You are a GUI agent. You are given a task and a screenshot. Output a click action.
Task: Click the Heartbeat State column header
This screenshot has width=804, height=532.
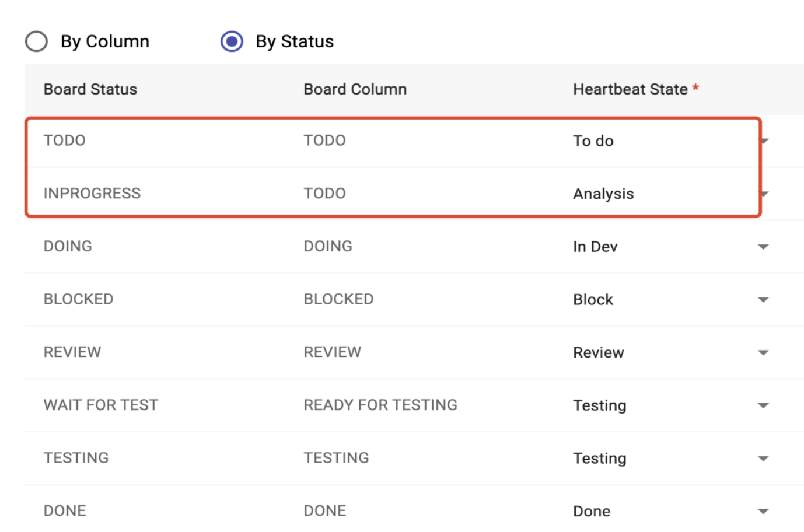[630, 89]
